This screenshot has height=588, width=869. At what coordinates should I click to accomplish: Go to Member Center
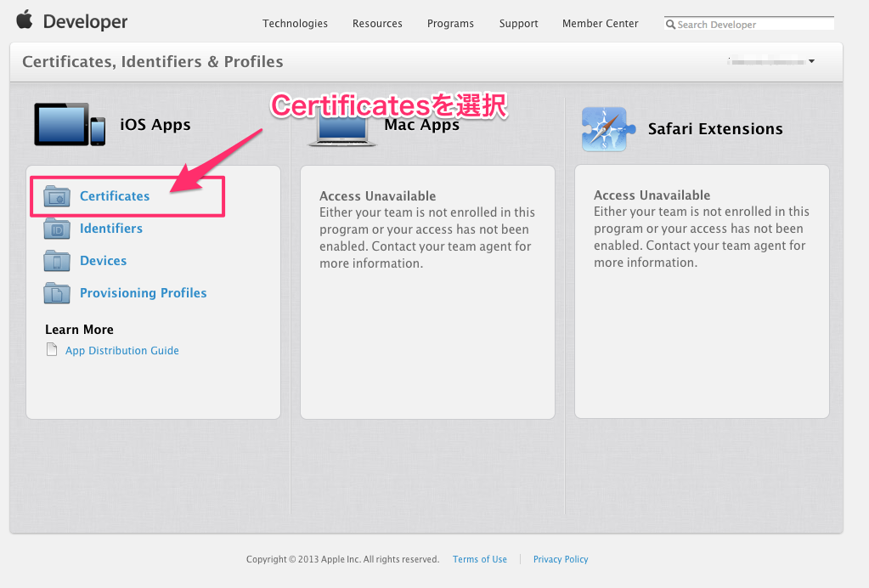pyautogui.click(x=600, y=24)
